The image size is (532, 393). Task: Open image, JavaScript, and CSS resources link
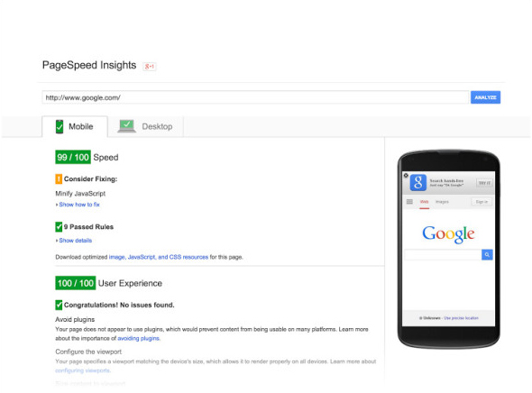point(159,257)
